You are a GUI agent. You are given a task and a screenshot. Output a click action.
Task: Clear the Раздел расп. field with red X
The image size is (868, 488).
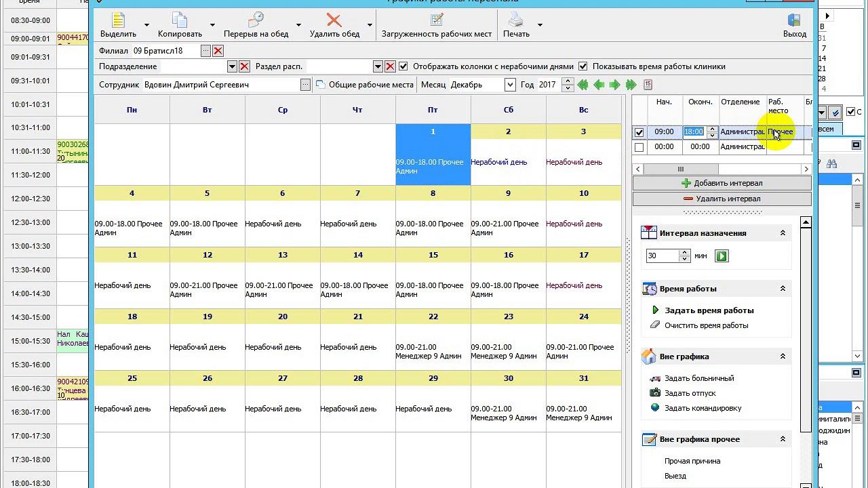coord(390,66)
